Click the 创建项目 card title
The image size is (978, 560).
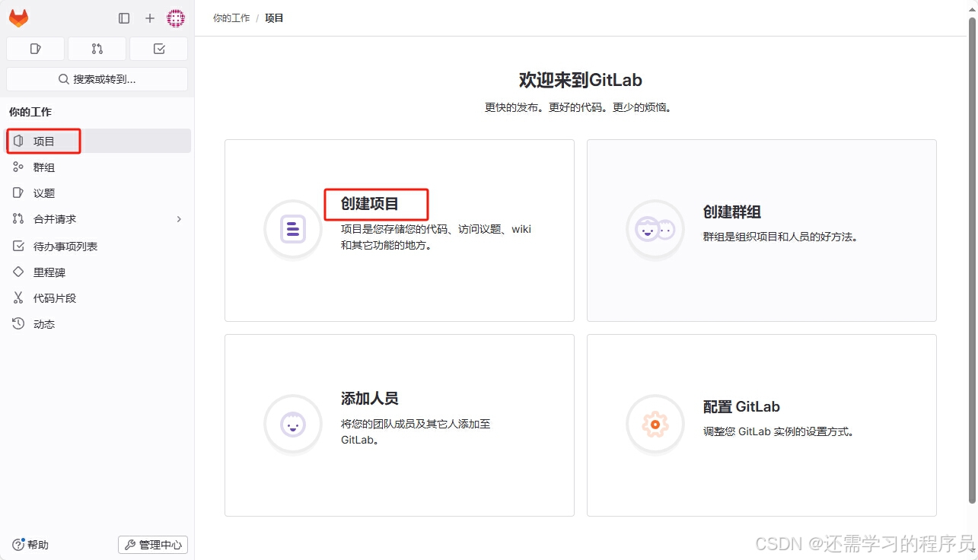point(370,203)
